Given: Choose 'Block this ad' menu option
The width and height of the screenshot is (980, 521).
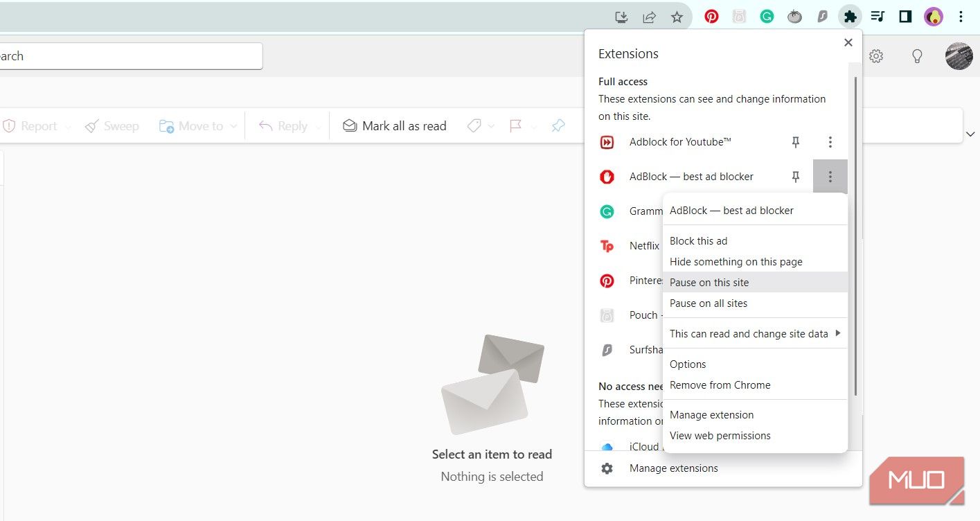Looking at the screenshot, I should (x=698, y=240).
